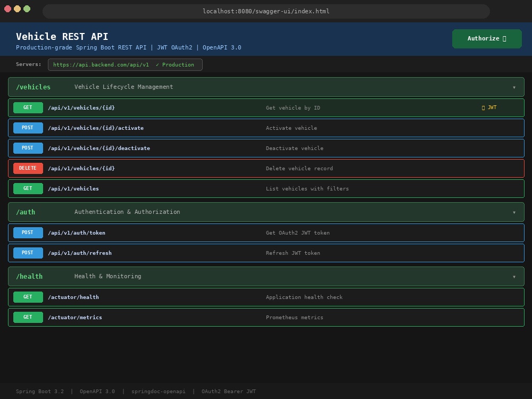Click the /api/v1/auth/refresh path

pyautogui.click(x=80, y=253)
